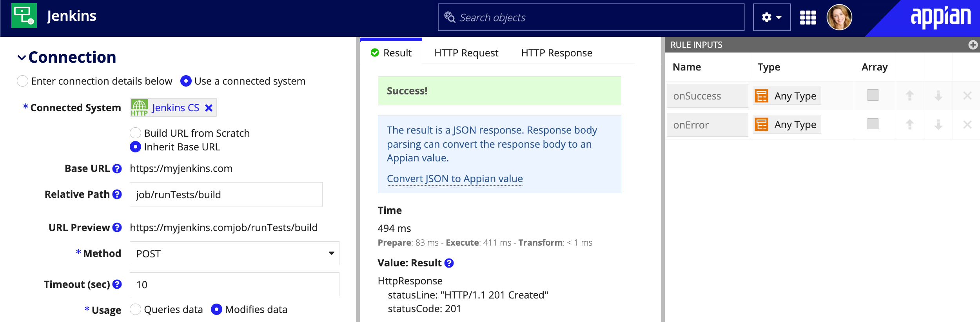Click inside the Search objects field
The height and width of the screenshot is (322, 980).
click(x=591, y=17)
